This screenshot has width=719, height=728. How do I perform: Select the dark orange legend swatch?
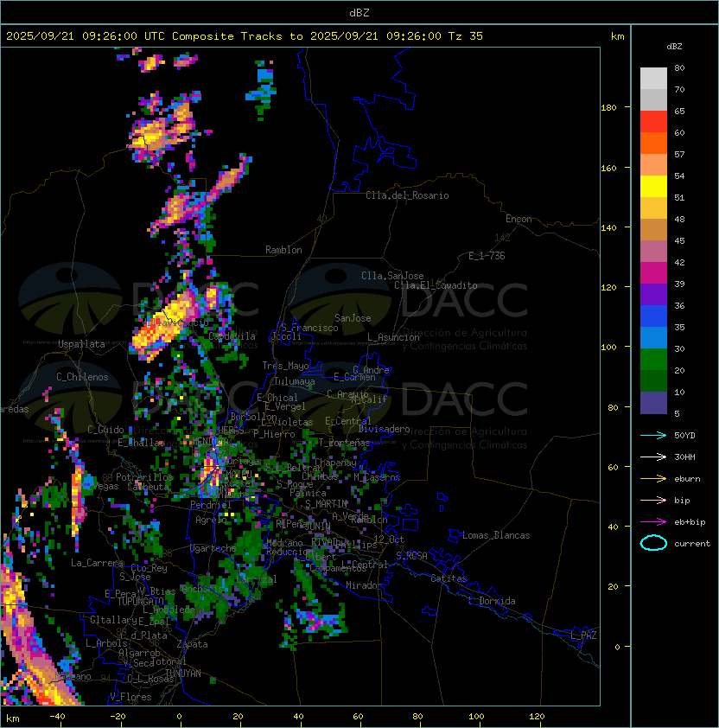(653, 143)
